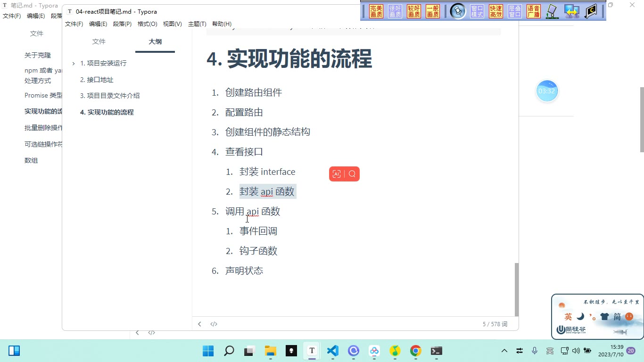The height and width of the screenshot is (362, 644).
Task: Open 关于克隆 in the background Typora outline
Action: [x=38, y=55]
